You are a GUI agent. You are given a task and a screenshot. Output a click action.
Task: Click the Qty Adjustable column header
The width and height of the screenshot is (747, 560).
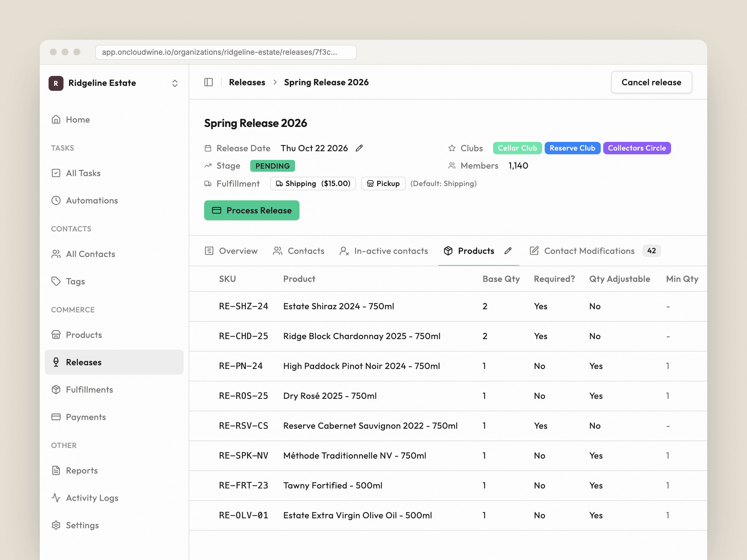point(620,279)
